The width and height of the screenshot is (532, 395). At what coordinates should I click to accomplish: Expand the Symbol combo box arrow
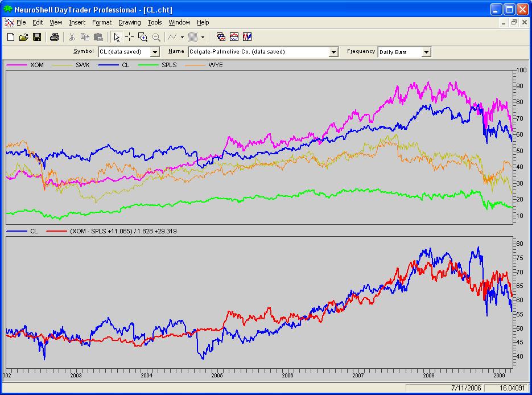(x=155, y=52)
